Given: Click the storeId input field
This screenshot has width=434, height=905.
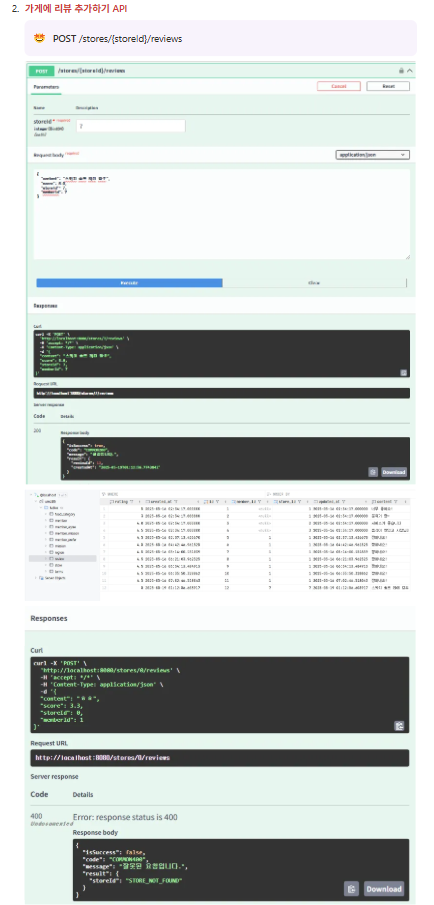Looking at the screenshot, I should point(130,125).
